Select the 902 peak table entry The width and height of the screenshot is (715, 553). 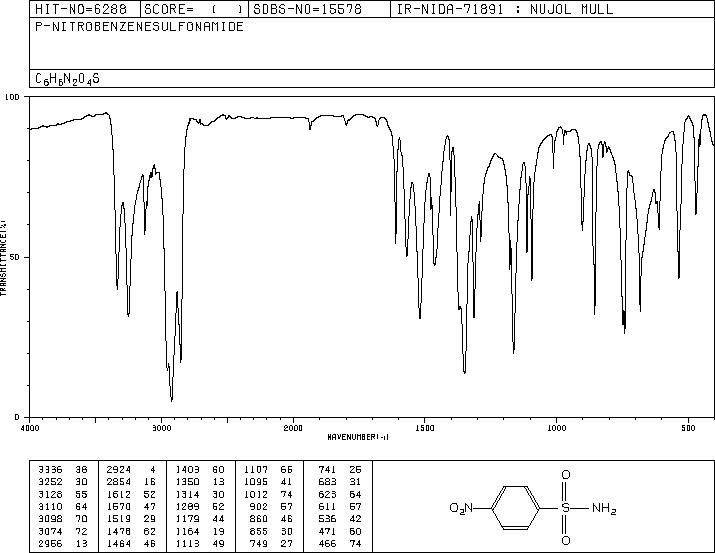tap(272, 506)
